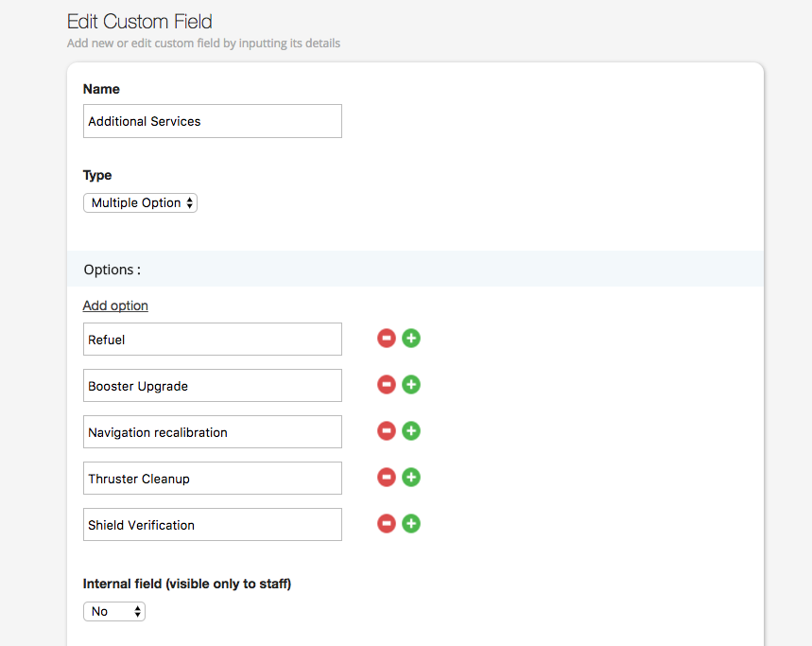Image resolution: width=812 pixels, height=646 pixels.
Task: Edit the Booster Upgrade text field
Action: [213, 385]
